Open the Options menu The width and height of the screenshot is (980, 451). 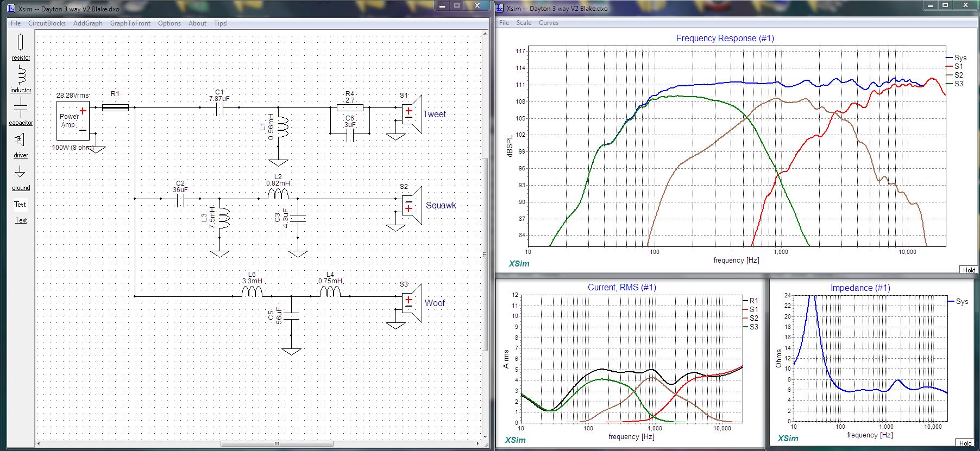(169, 23)
